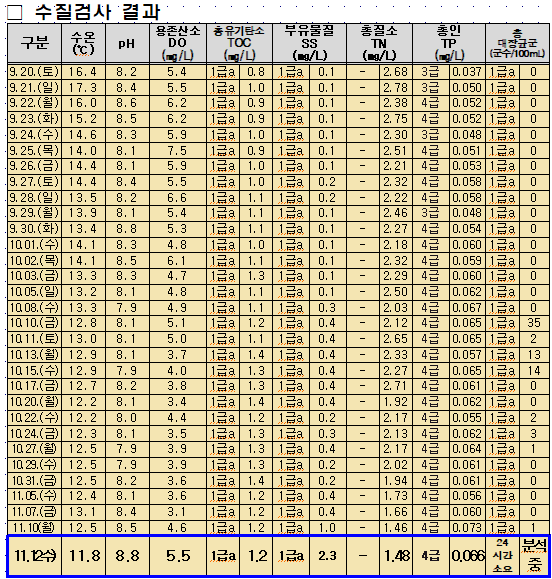
Task: Select coliform count 35 in the 10.10 row
Action: (534, 323)
